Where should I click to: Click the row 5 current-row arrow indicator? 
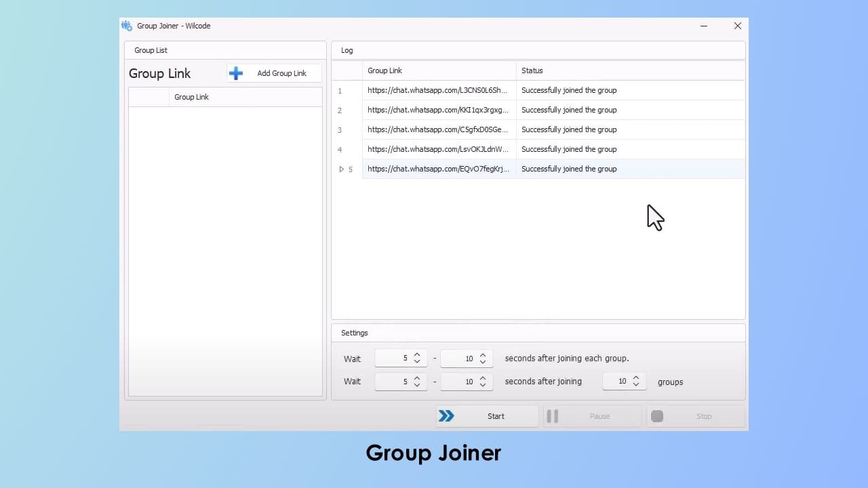342,169
